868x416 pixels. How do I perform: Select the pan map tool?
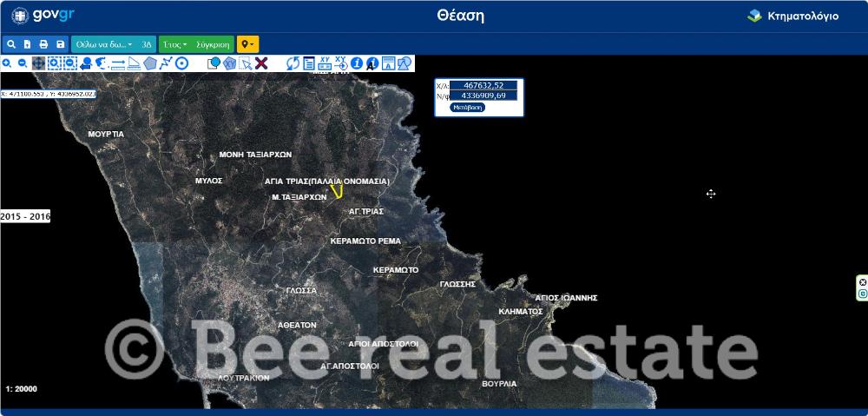click(39, 63)
